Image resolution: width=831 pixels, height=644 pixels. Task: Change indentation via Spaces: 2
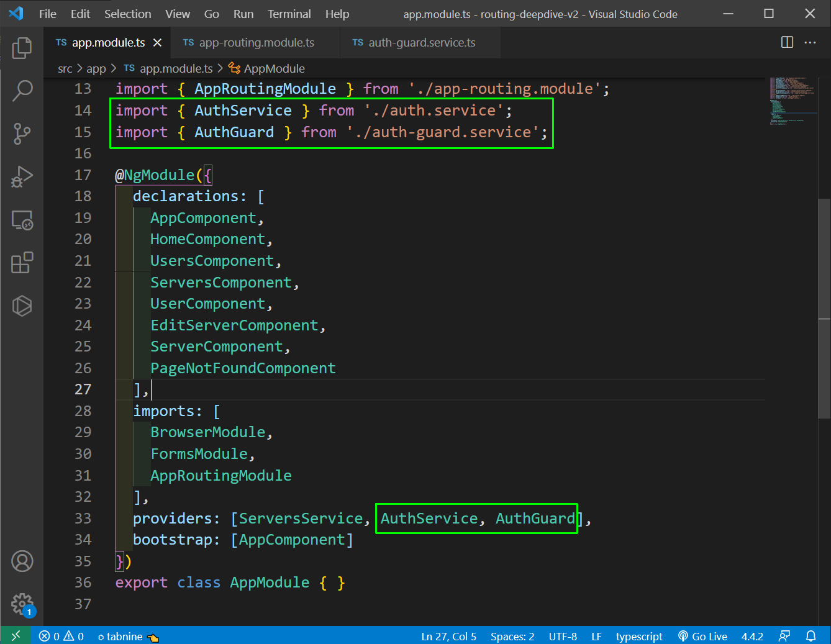coord(512,637)
